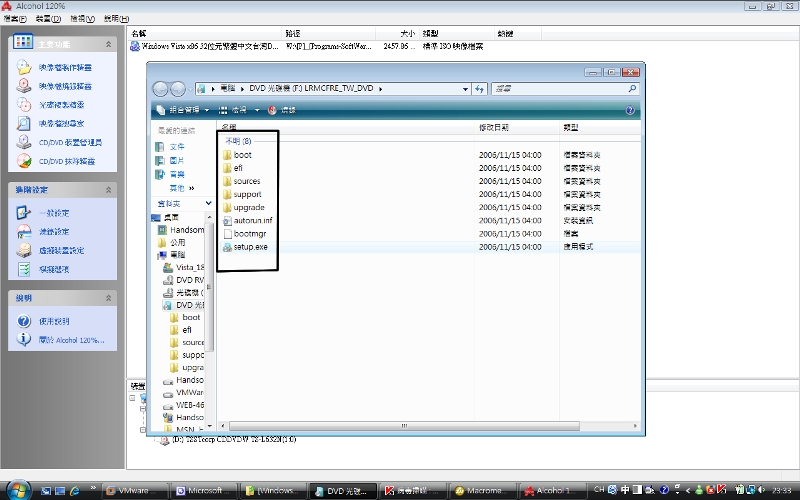Screen dimensions: 800x500
Task: Switch to Alcohol taskbar button
Action: pos(552,491)
